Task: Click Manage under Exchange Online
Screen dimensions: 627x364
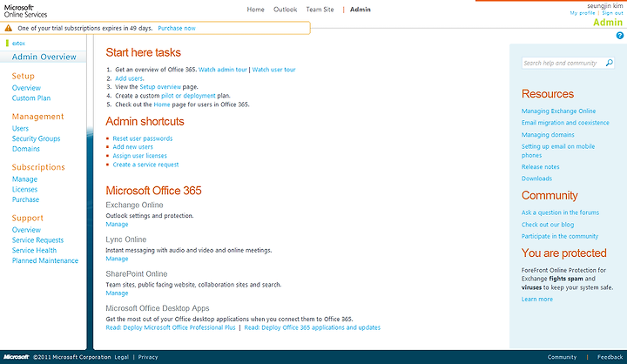Action: pos(117,225)
